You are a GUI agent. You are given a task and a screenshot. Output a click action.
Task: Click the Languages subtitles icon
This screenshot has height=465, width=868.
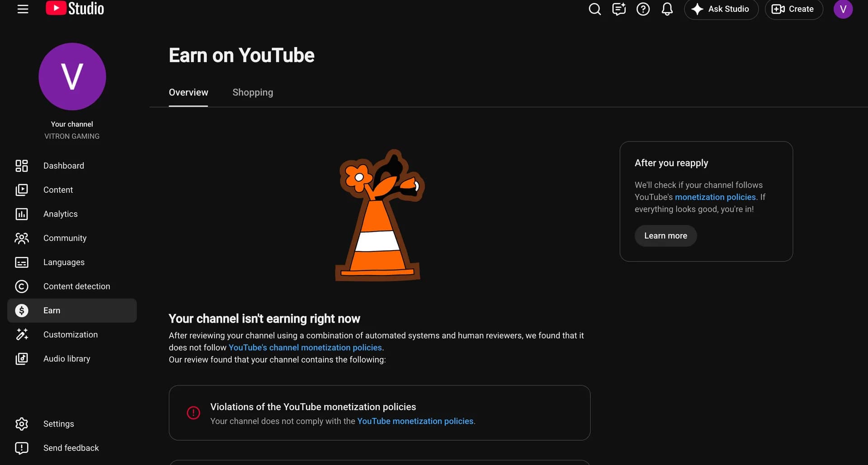click(x=22, y=262)
